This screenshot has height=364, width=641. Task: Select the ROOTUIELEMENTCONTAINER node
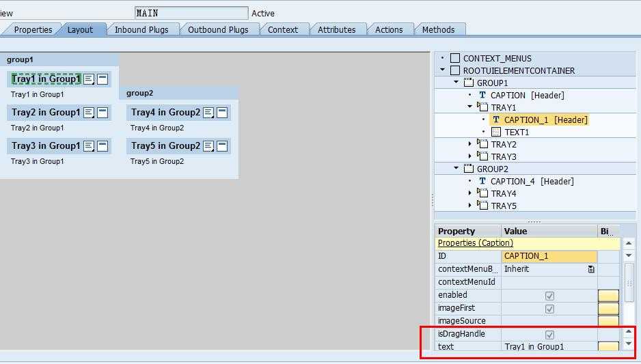[x=519, y=70]
